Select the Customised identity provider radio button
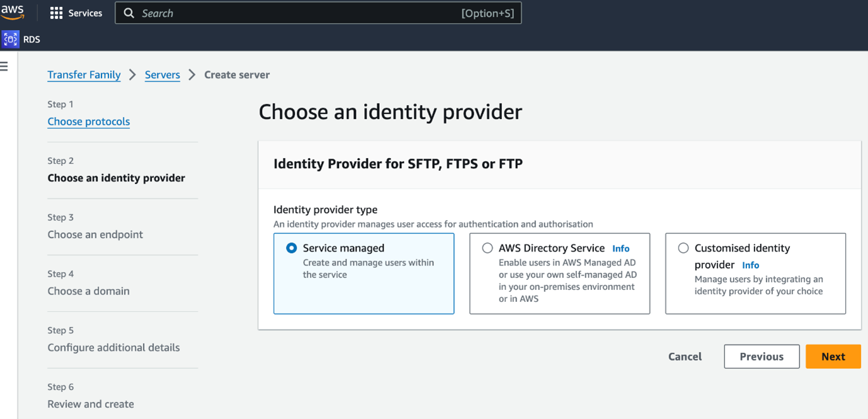The image size is (868, 419). point(683,248)
